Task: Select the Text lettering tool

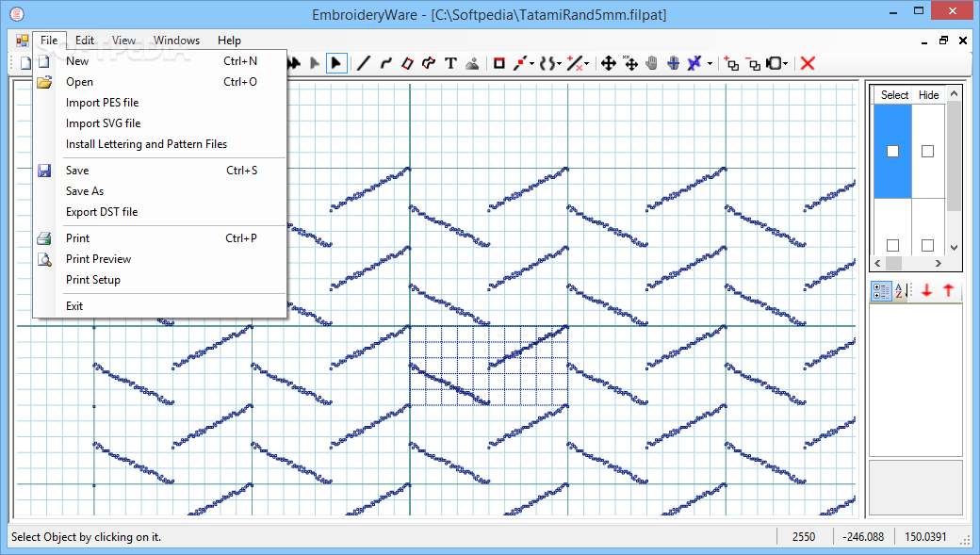Action: (450, 63)
